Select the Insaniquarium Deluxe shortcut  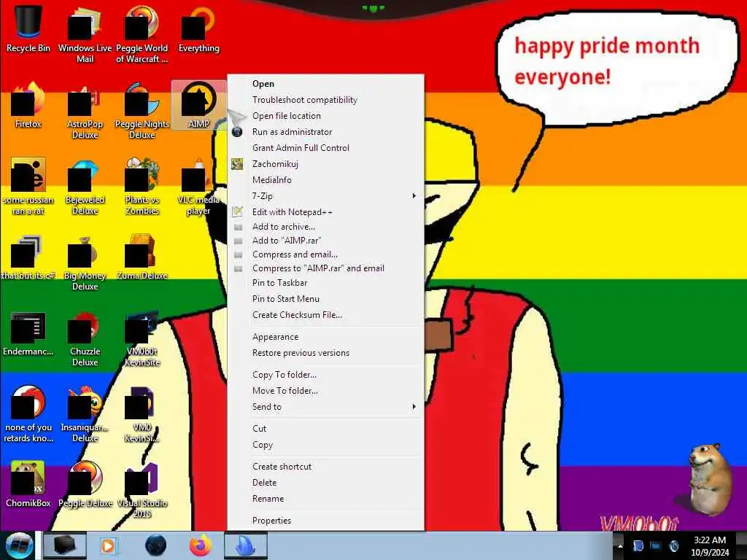click(x=85, y=414)
